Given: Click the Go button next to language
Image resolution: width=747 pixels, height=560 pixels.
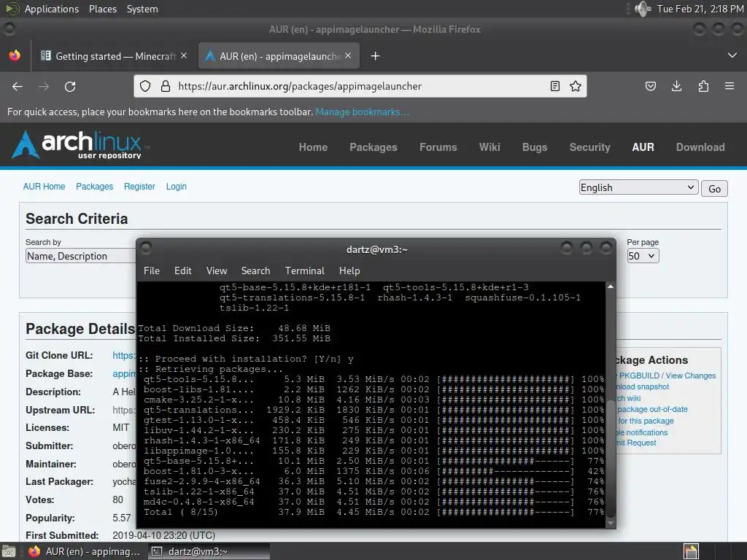Looking at the screenshot, I should point(714,189).
